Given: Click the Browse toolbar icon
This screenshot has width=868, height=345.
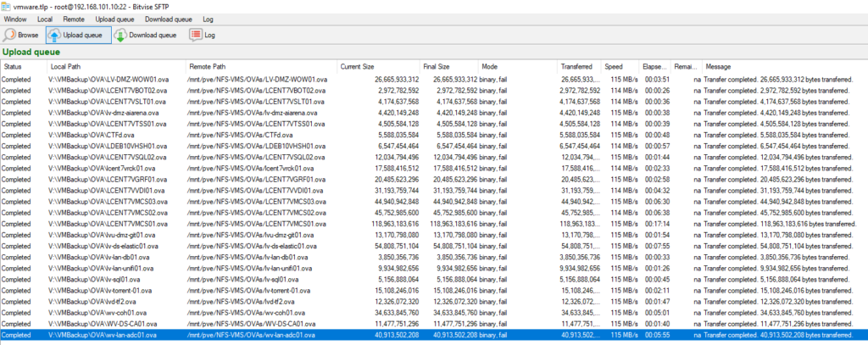Looking at the screenshot, I should point(9,35).
